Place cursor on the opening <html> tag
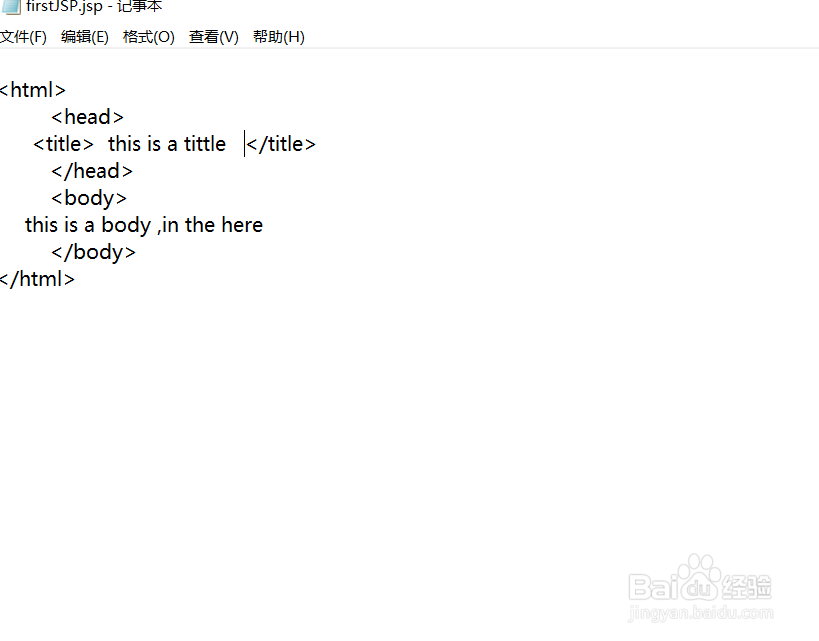The image size is (819, 641). [33, 90]
